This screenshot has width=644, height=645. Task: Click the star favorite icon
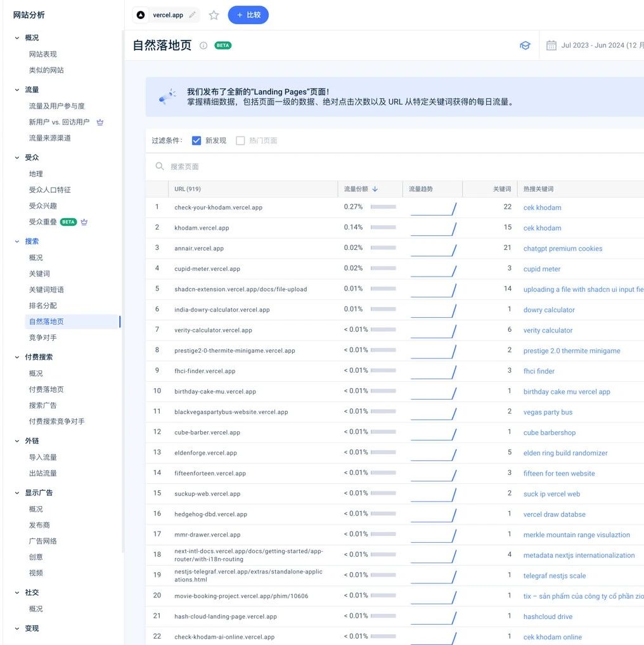click(x=214, y=15)
